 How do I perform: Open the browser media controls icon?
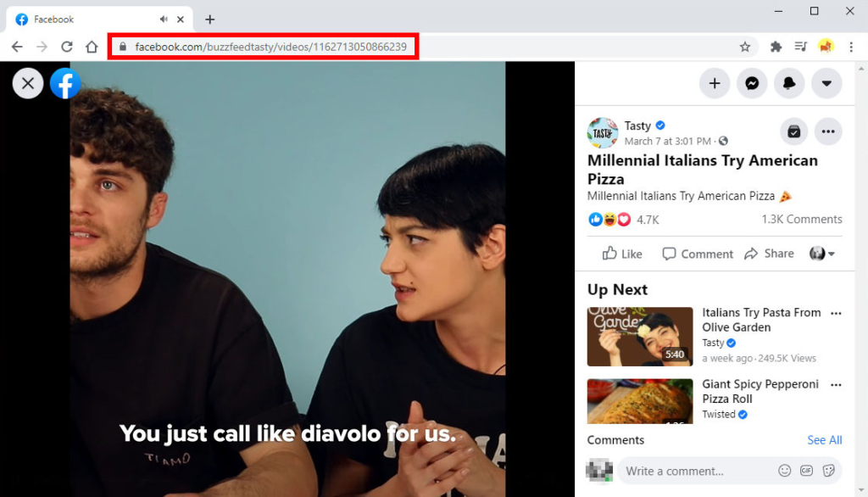pyautogui.click(x=800, y=47)
